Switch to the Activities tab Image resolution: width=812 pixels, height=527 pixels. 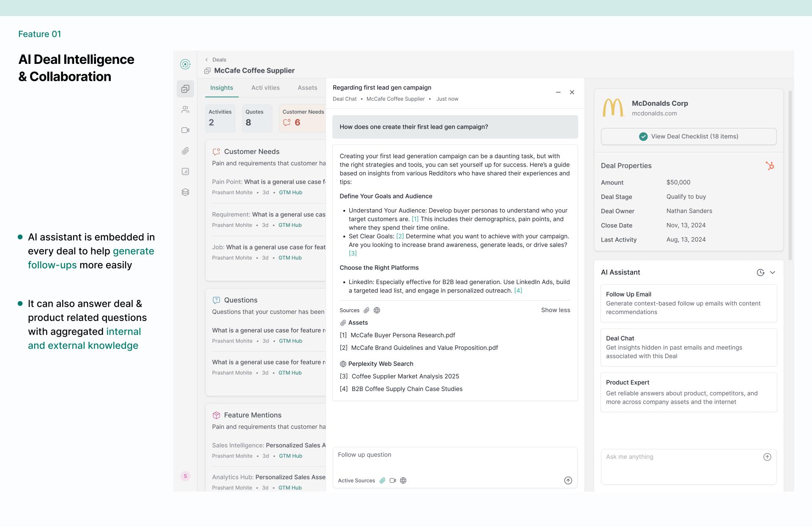265,88
